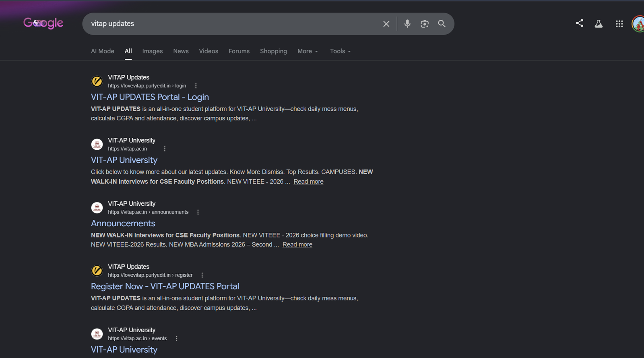Switch to AI Mode tab
This screenshot has width=644, height=358.
click(x=103, y=51)
